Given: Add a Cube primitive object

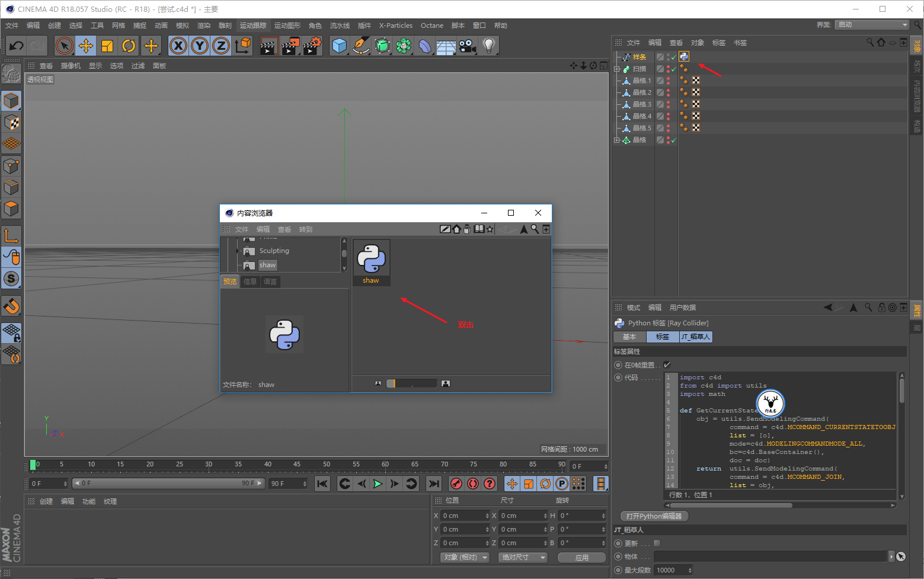Looking at the screenshot, I should 340,46.
